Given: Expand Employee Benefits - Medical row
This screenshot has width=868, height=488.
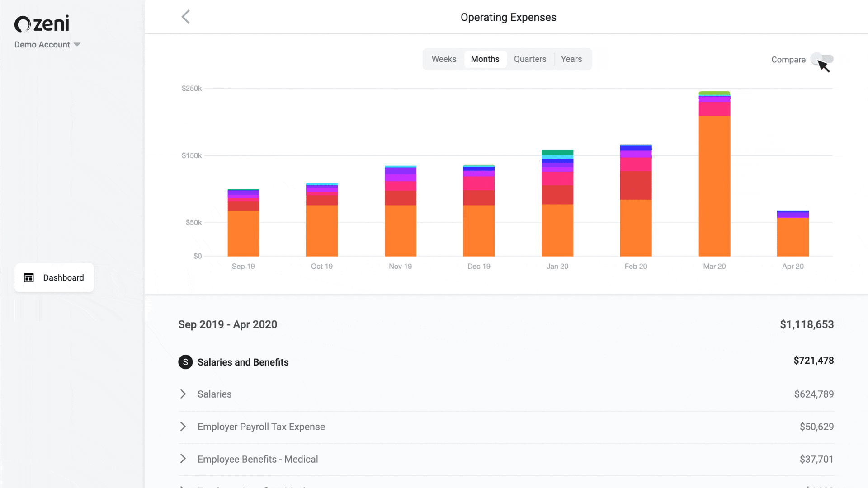Looking at the screenshot, I should click(x=183, y=459).
